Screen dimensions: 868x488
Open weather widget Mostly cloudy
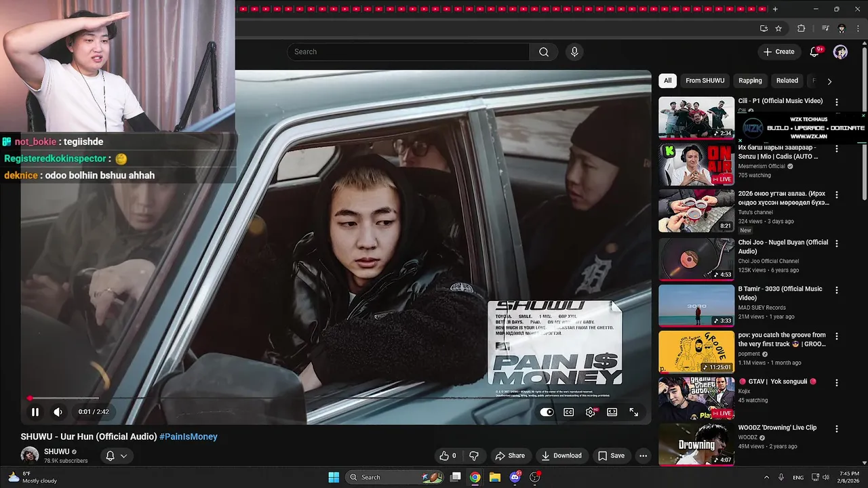(31, 477)
